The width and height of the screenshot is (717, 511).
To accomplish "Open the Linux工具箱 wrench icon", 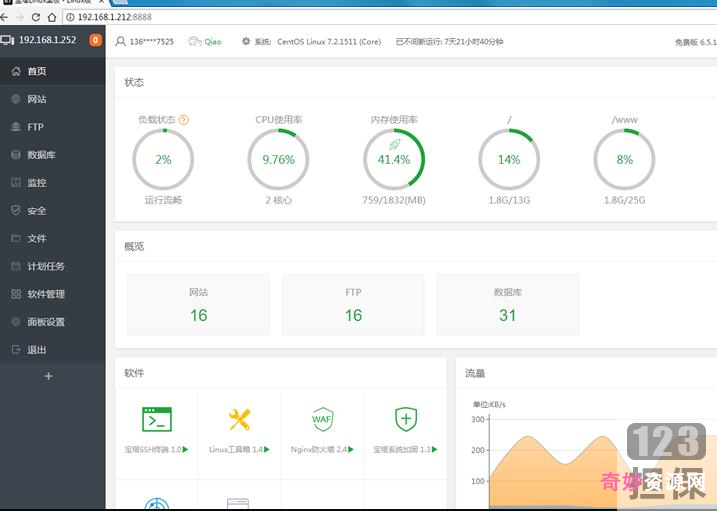I will 240,419.
